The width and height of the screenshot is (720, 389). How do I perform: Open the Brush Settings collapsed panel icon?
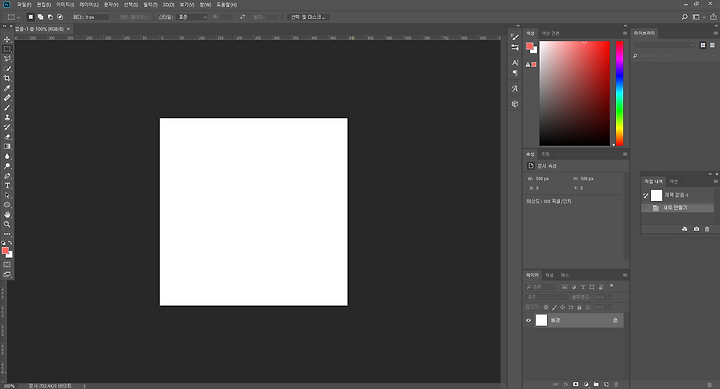tap(515, 37)
